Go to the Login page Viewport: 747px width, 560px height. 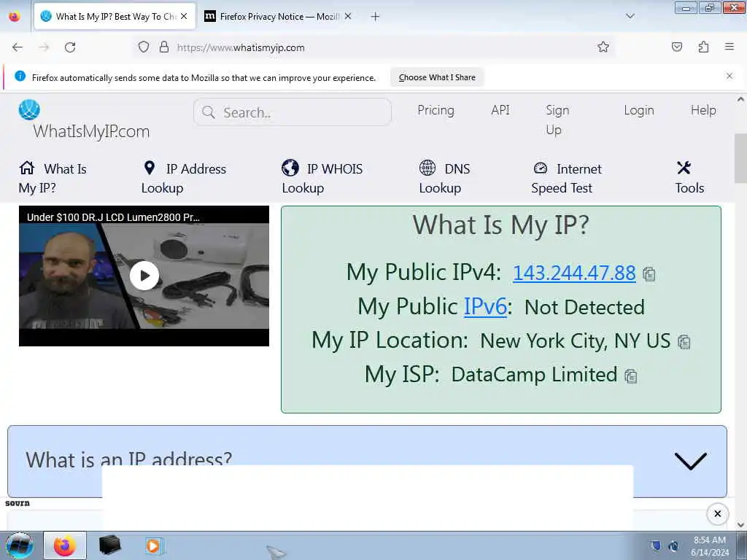pos(639,111)
